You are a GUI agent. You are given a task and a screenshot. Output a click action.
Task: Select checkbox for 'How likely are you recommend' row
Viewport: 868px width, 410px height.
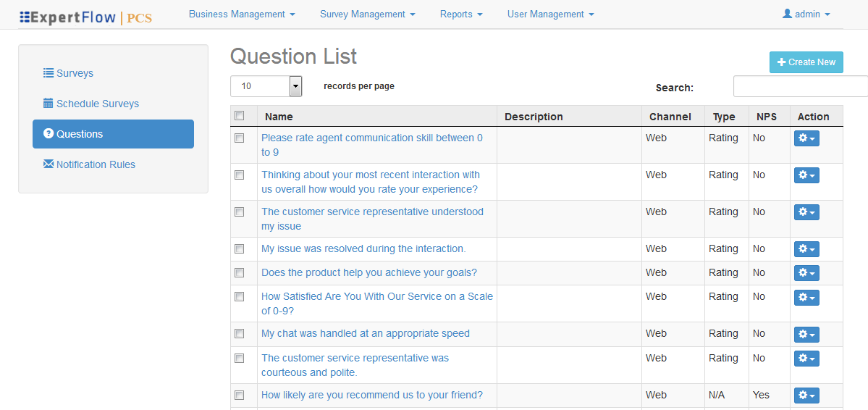(240, 395)
